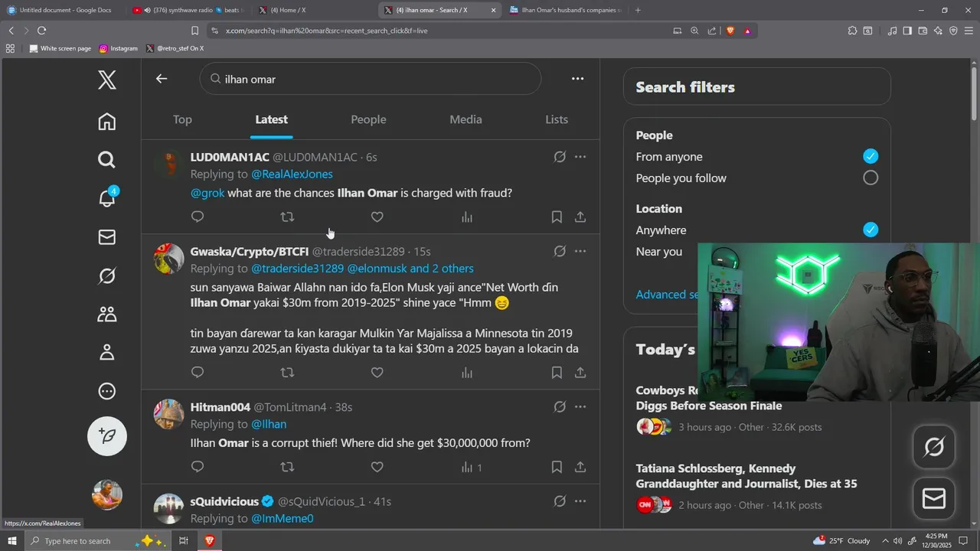Viewport: 980px width, 551px height.
Task: Reload the page in browser toolbar
Action: click(x=41, y=31)
